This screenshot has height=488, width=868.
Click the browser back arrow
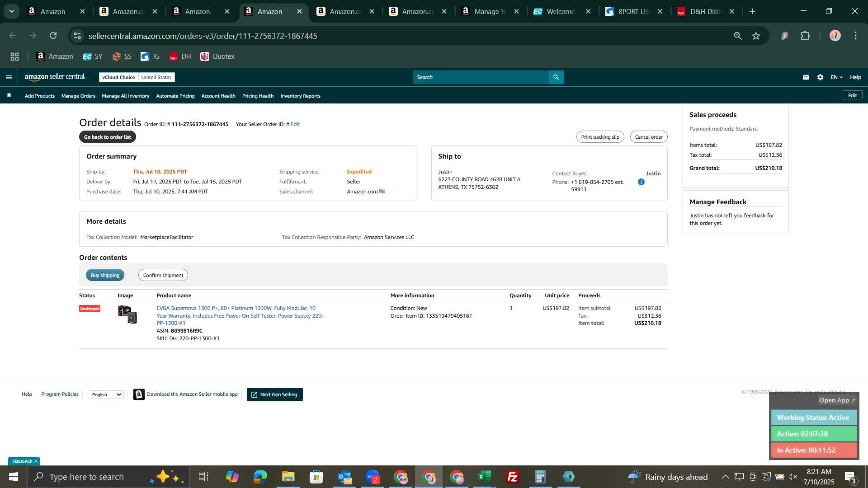click(x=13, y=36)
